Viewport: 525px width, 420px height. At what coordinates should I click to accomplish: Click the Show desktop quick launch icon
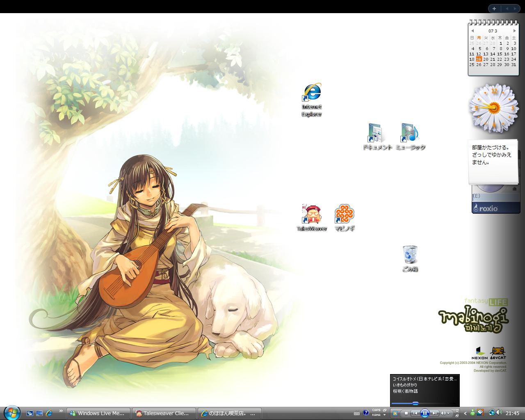click(39, 413)
